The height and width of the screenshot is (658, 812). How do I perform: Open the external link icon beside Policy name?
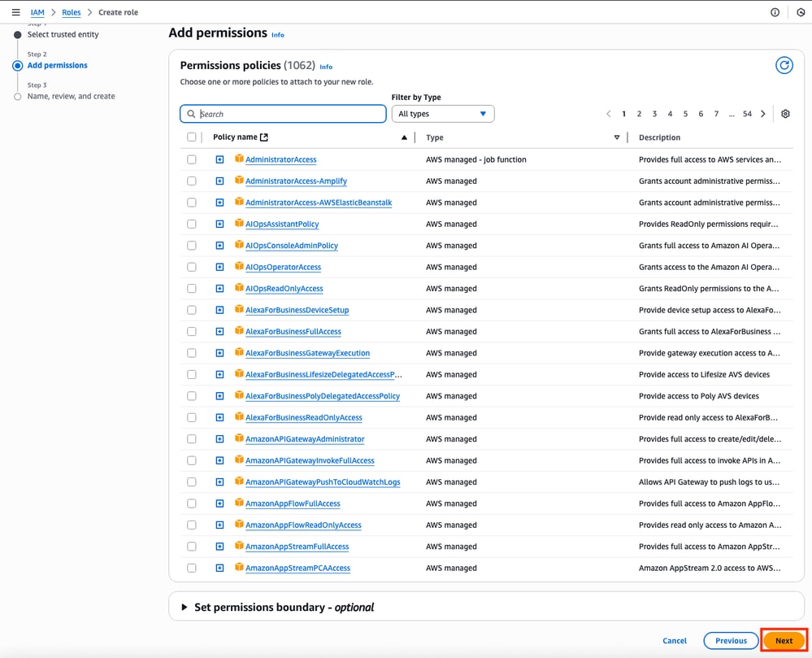264,137
